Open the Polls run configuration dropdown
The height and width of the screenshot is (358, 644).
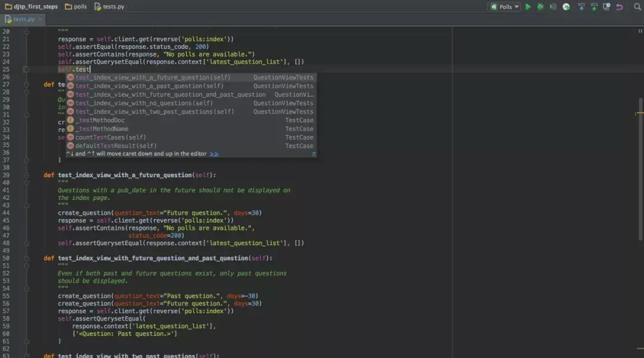(505, 7)
